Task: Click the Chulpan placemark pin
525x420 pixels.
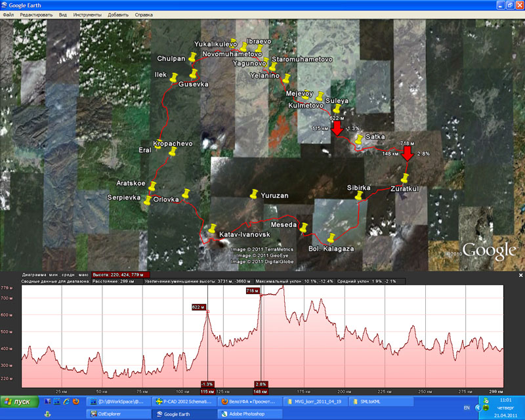Action: point(192,57)
